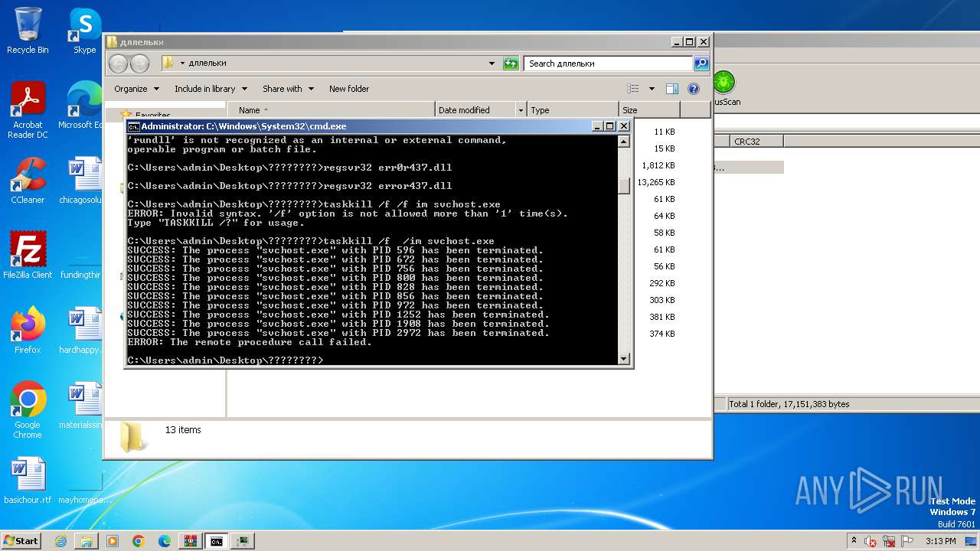Expand the address bar history dropdown
The image size is (980, 551).
click(492, 64)
